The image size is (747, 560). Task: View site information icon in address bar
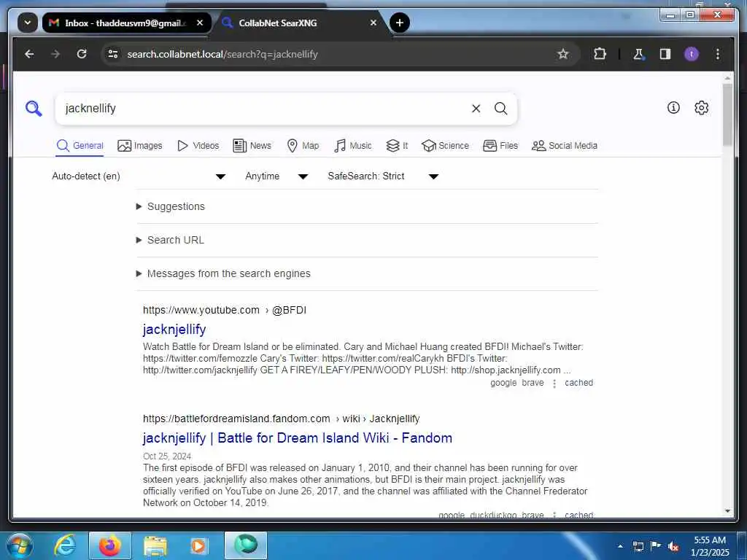coord(113,54)
